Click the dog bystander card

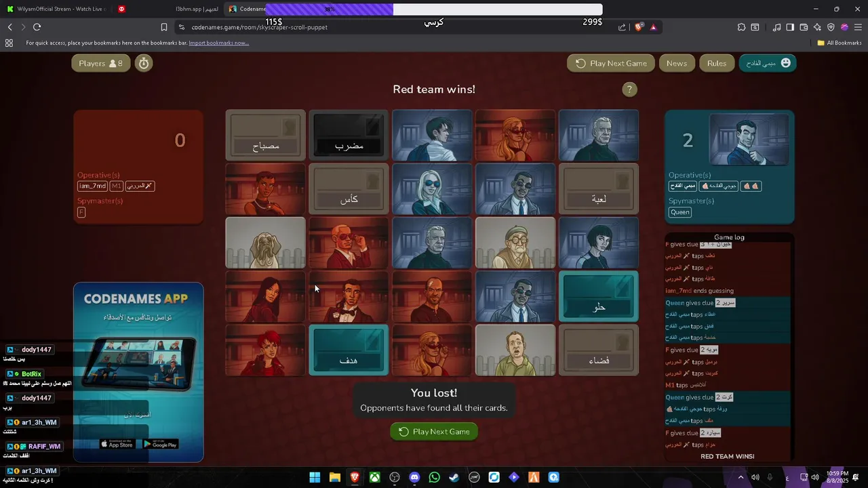(266, 243)
